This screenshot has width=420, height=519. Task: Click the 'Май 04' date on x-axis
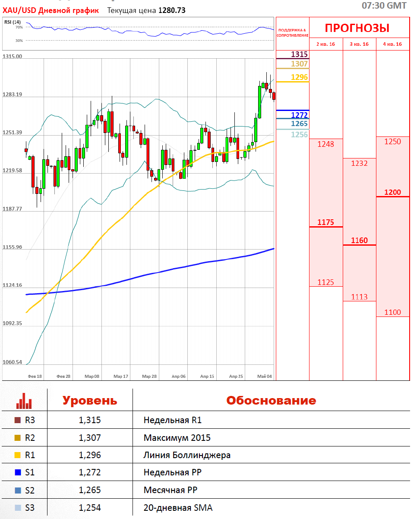(x=265, y=377)
